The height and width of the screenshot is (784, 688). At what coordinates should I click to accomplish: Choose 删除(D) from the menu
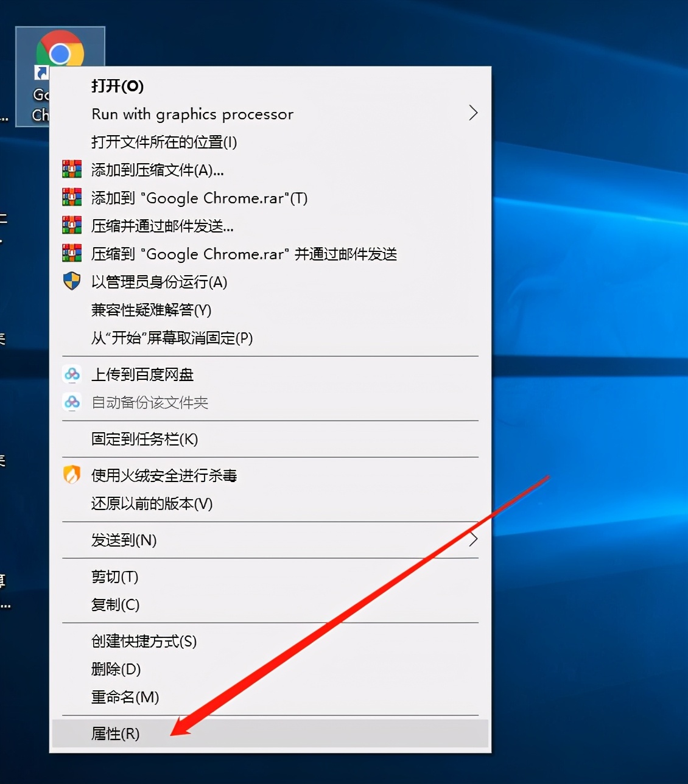pyautogui.click(x=270, y=669)
